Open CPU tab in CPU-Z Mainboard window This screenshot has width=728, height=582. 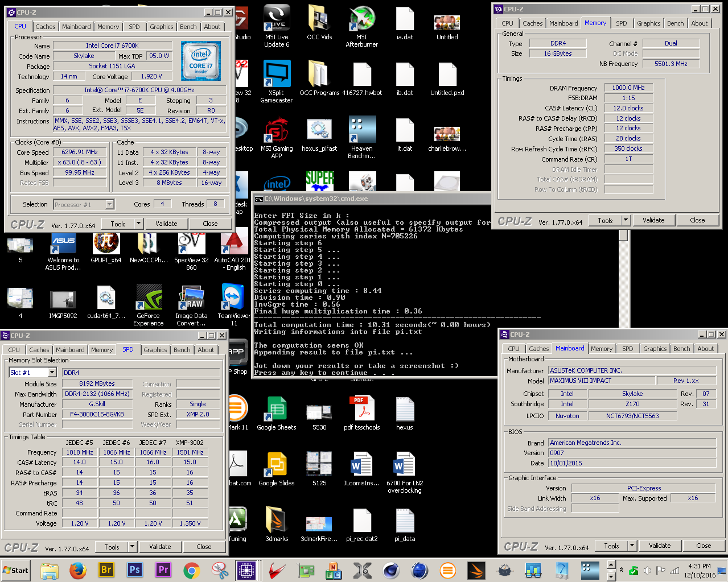click(514, 349)
